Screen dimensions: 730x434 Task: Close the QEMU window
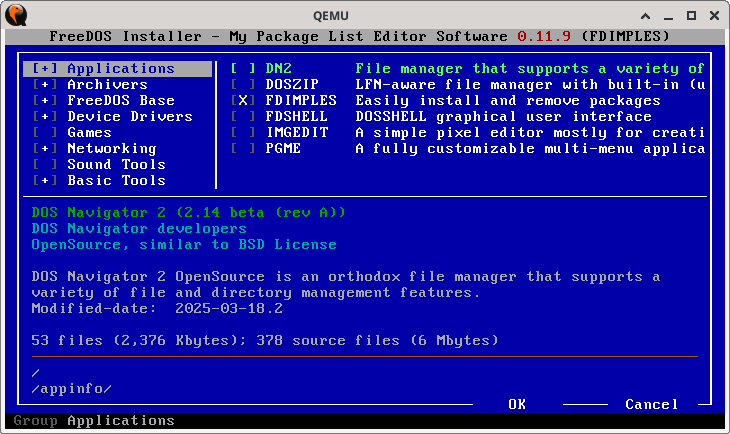pos(715,15)
